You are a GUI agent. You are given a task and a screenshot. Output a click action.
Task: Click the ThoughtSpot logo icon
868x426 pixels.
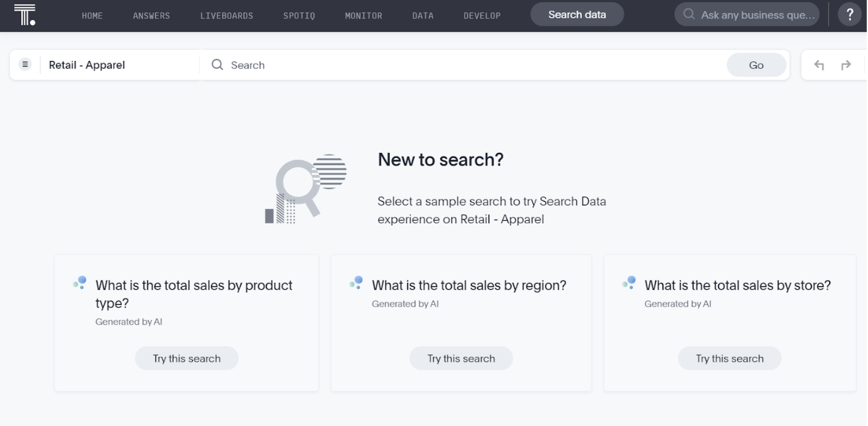click(24, 15)
